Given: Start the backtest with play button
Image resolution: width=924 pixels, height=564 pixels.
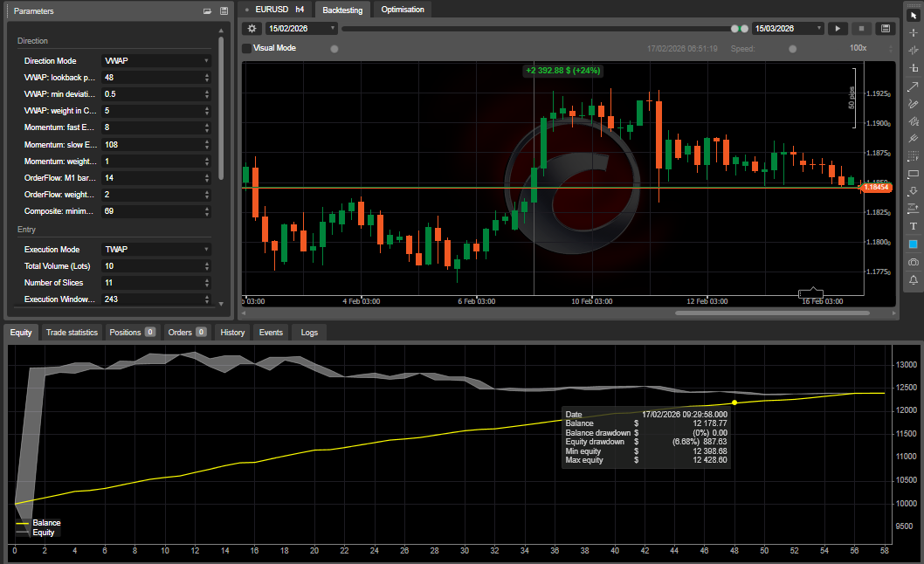Looking at the screenshot, I should click(837, 28).
